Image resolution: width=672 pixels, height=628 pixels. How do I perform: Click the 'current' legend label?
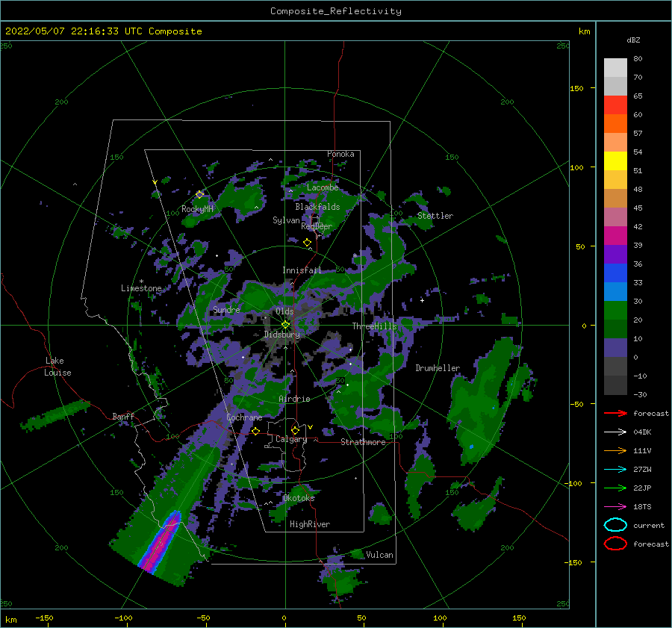point(649,525)
